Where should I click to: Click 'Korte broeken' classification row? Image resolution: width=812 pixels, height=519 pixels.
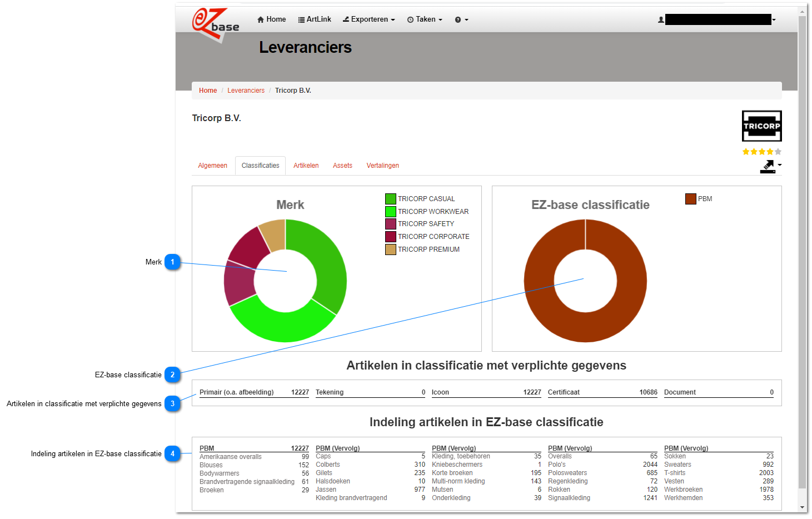(486, 473)
